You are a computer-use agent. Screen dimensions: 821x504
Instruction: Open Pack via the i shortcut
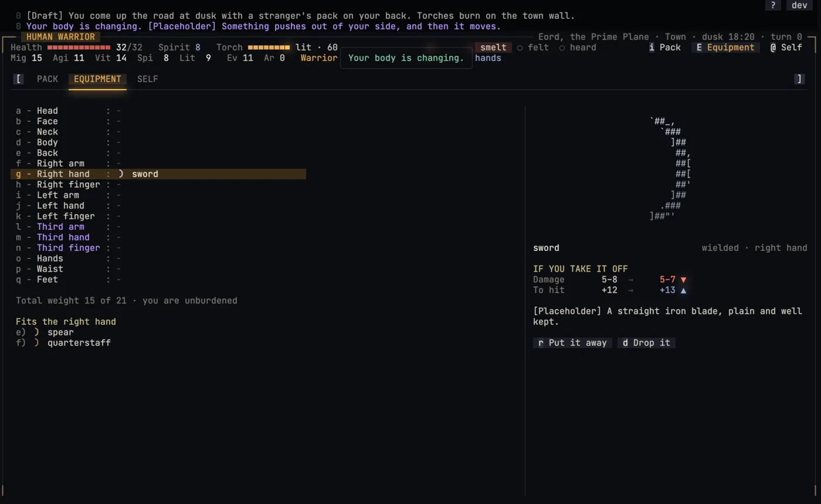point(664,47)
